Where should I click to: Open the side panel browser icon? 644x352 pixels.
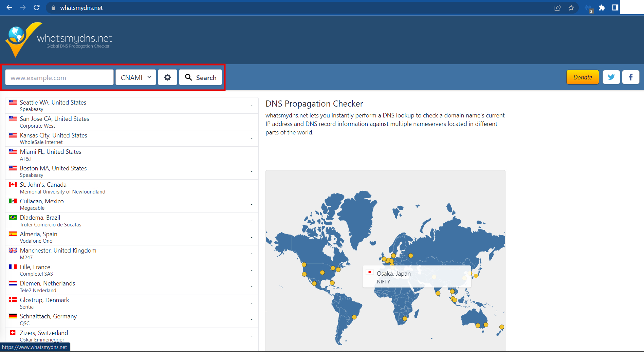click(615, 8)
